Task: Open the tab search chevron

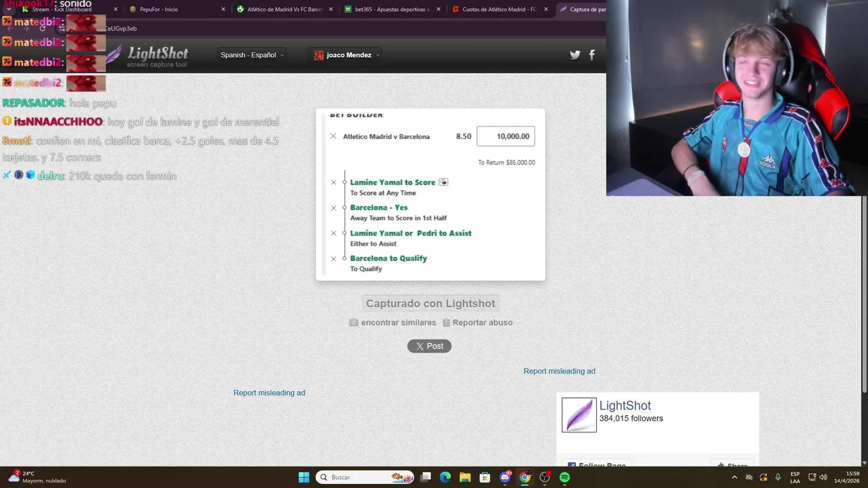Action: coord(8,9)
